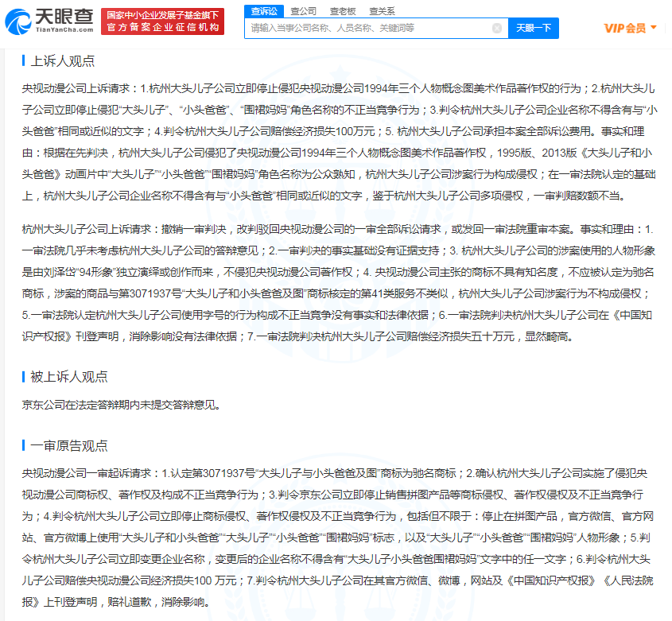The height and width of the screenshot is (621, 672).
Task: Click the paragraph starting 央视动漫公司上诉请求
Action: 340,142
